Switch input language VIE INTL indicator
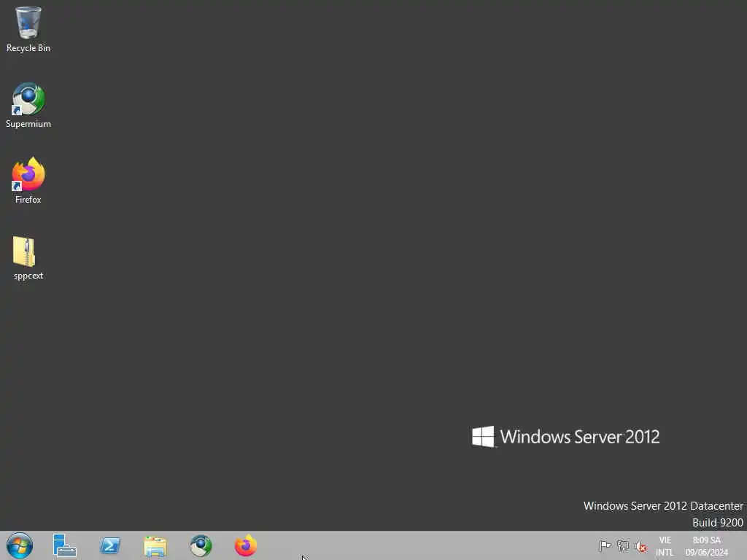Image resolution: width=747 pixels, height=560 pixels. click(665, 546)
